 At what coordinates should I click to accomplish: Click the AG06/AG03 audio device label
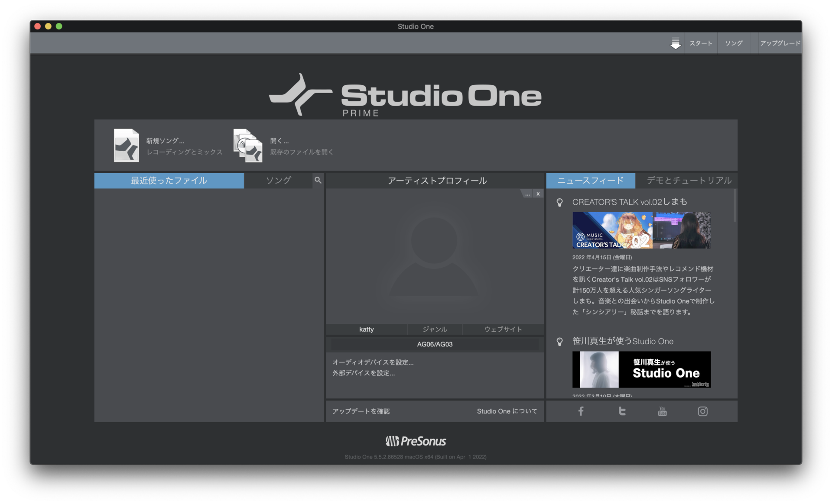435,344
